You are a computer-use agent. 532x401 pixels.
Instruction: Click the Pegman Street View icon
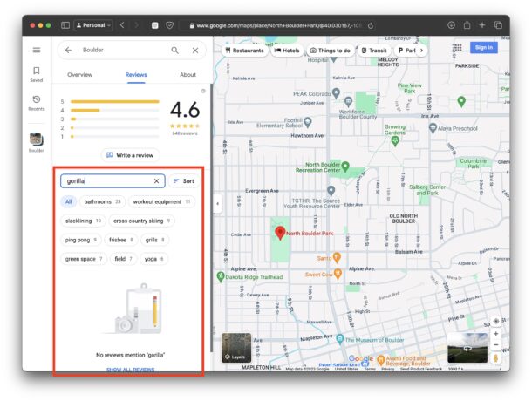coord(496,358)
